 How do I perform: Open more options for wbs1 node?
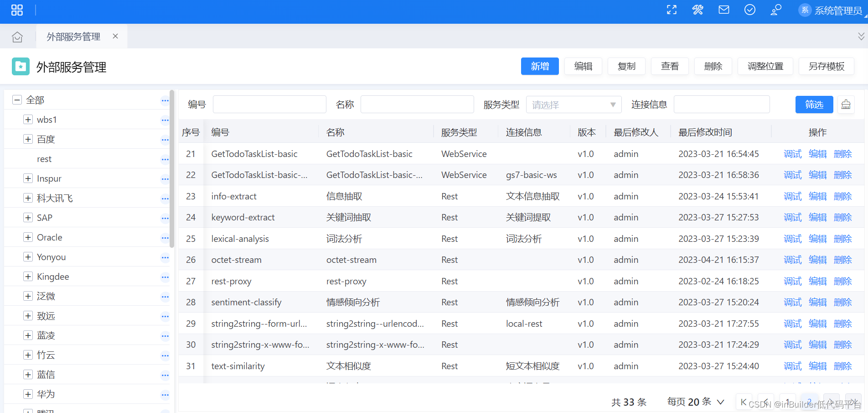tap(165, 120)
